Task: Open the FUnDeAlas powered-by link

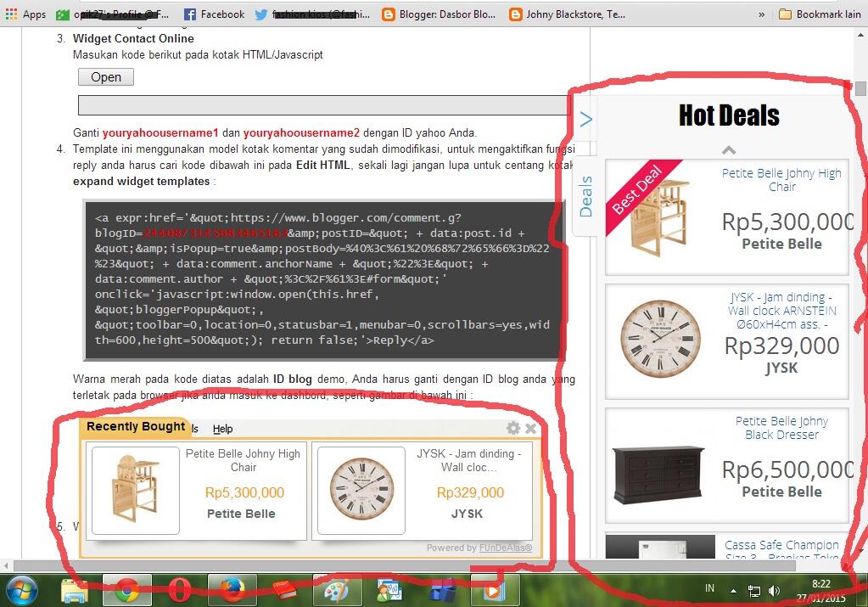Action: (506, 548)
